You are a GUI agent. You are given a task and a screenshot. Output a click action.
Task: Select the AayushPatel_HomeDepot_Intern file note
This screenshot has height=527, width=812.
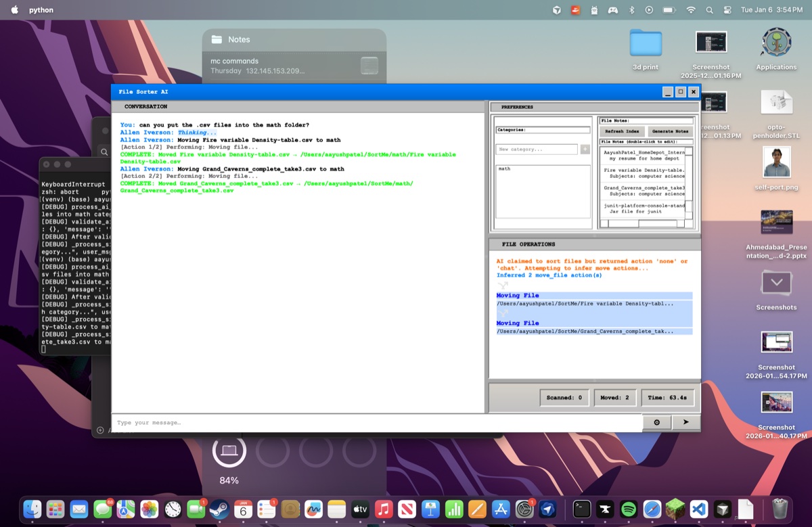click(643, 156)
